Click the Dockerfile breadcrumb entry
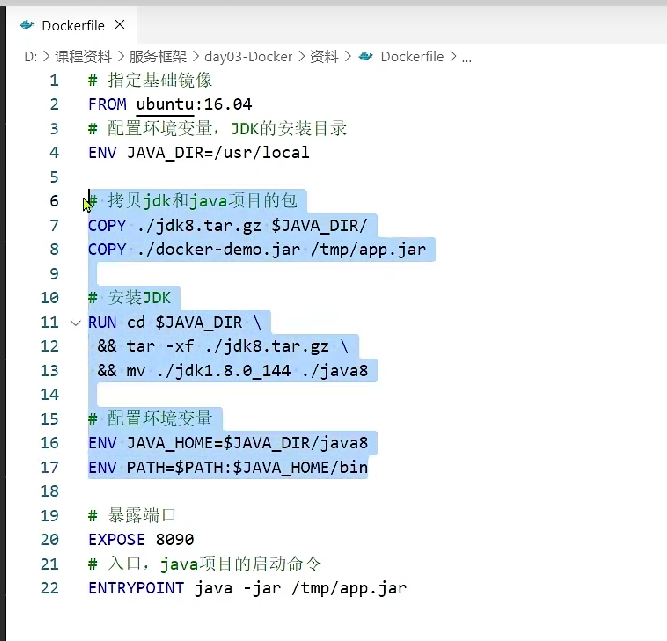Screen dimensions: 667x641 (412, 56)
